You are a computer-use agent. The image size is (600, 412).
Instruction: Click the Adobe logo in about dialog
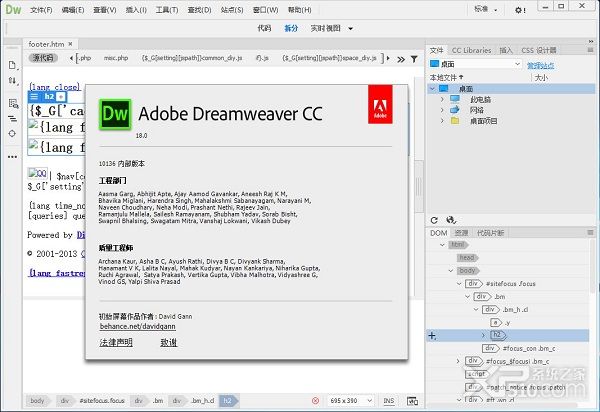click(380, 105)
